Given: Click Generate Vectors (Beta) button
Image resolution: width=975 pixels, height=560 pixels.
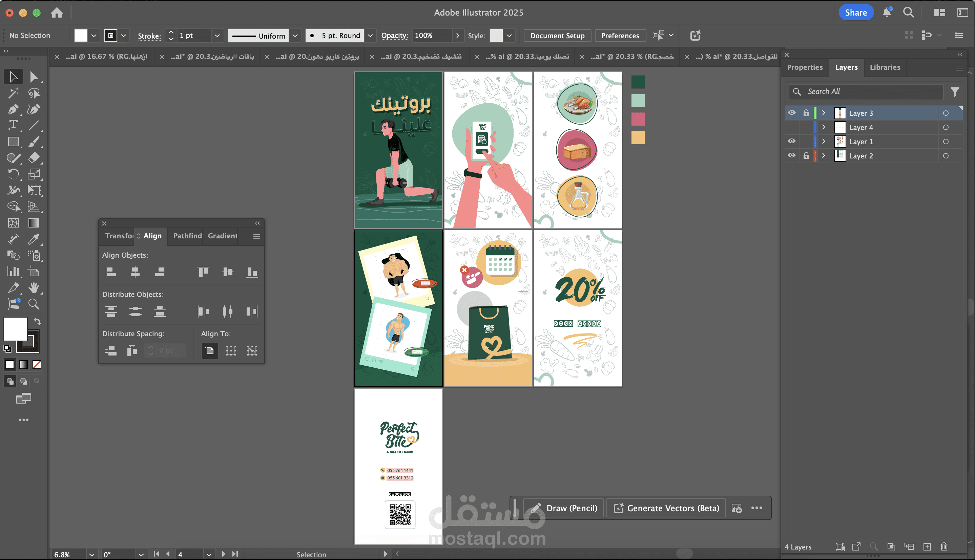Looking at the screenshot, I should (666, 508).
